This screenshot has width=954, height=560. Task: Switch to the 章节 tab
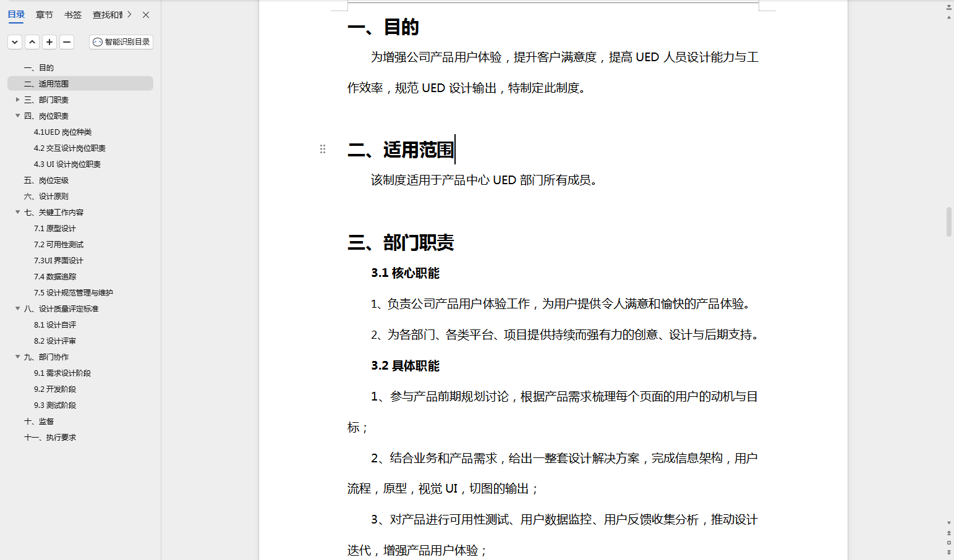tap(45, 15)
